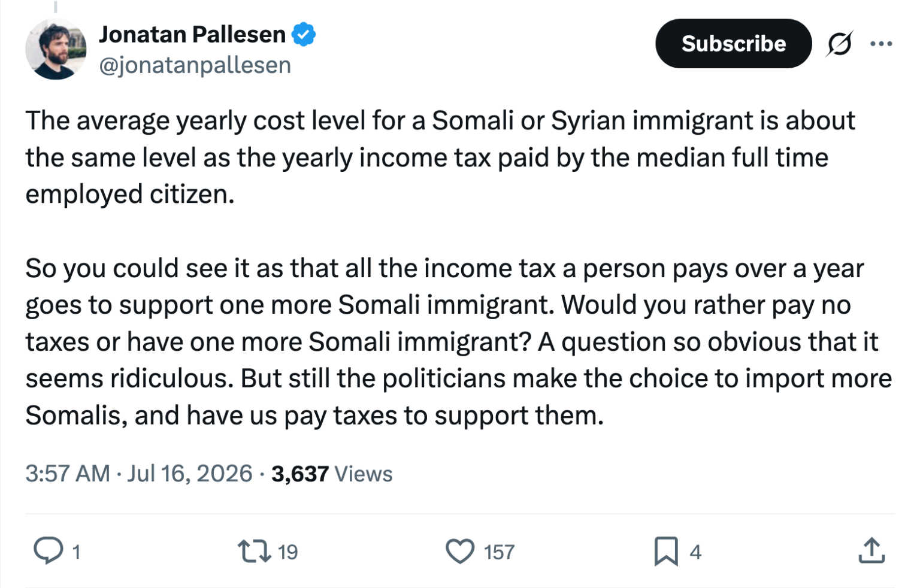Repost this tweet using retweet icon
Image resolution: width=920 pixels, height=588 pixels.
click(x=255, y=551)
